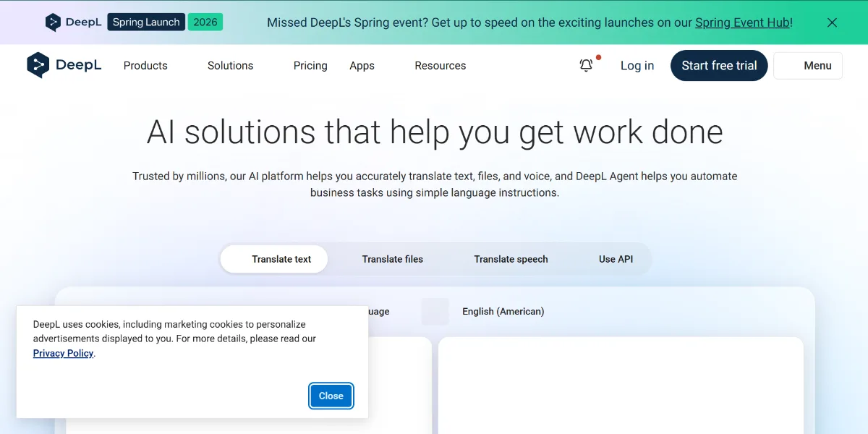Click the translation output text area

[x=621, y=385]
